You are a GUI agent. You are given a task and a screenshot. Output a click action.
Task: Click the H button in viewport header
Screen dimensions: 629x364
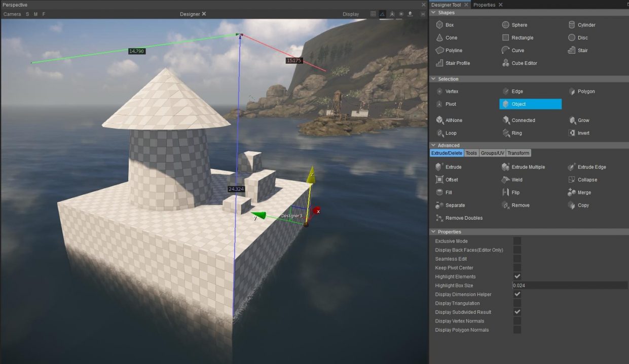423,14
